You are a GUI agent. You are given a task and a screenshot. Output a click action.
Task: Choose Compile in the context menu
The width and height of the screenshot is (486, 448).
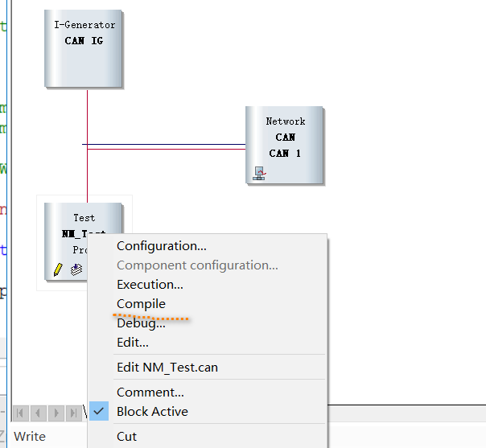(207, 303)
